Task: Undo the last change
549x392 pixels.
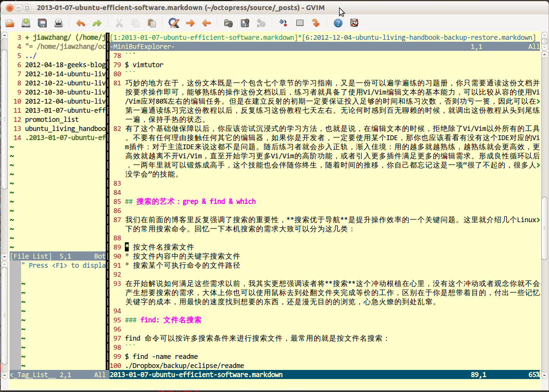Action: pos(81,23)
